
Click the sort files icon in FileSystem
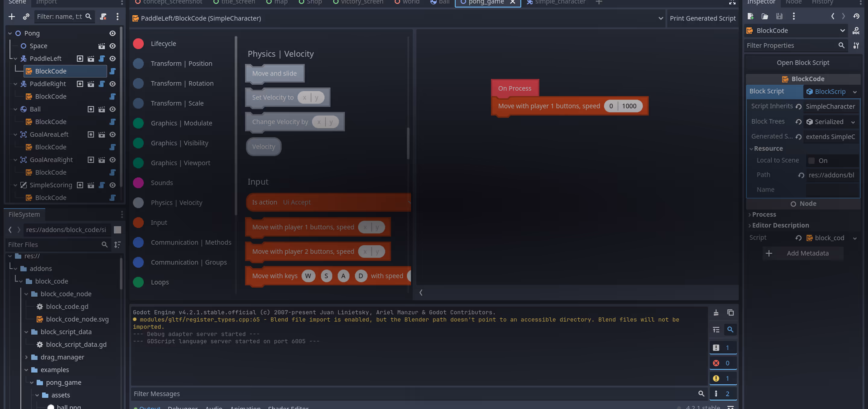[117, 245]
